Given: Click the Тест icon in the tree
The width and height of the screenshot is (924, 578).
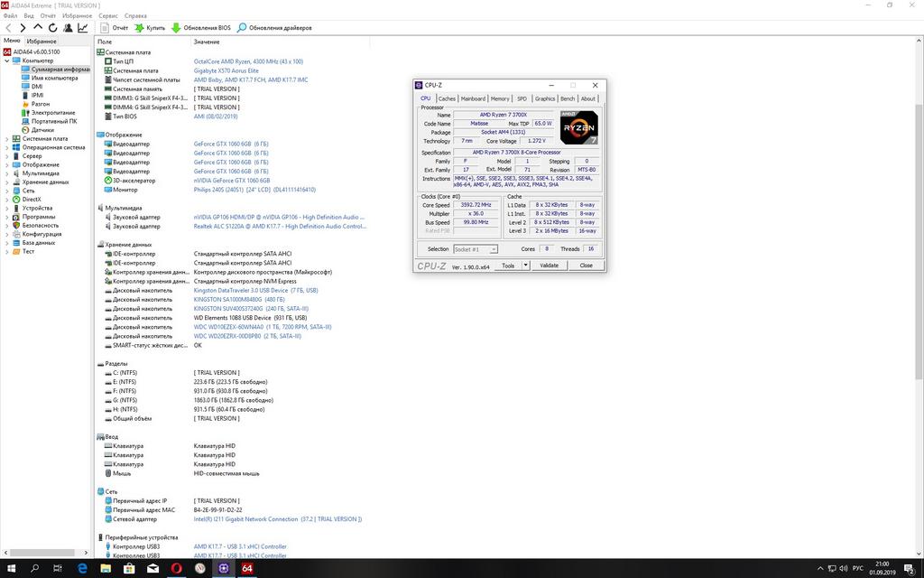Looking at the screenshot, I should [x=16, y=251].
